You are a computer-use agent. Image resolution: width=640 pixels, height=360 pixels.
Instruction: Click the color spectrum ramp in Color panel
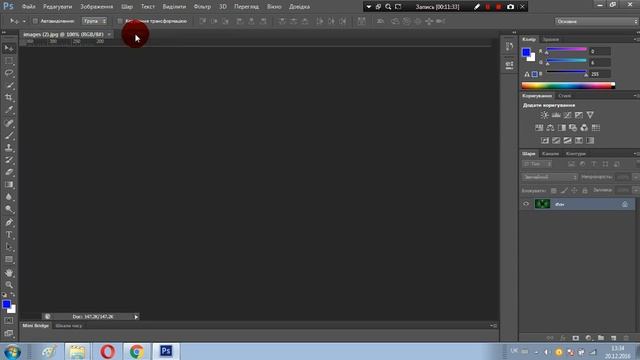click(x=568, y=85)
